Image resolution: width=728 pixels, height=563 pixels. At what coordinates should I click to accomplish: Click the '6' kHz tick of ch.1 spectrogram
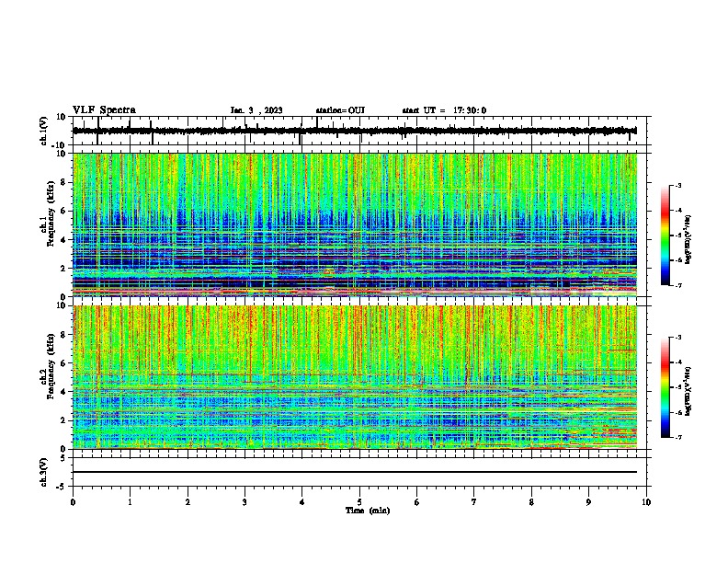tap(63, 211)
